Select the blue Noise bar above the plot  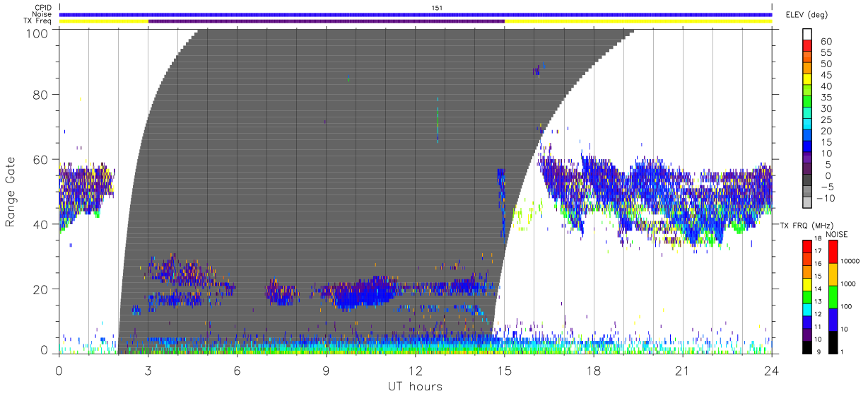pos(416,14)
